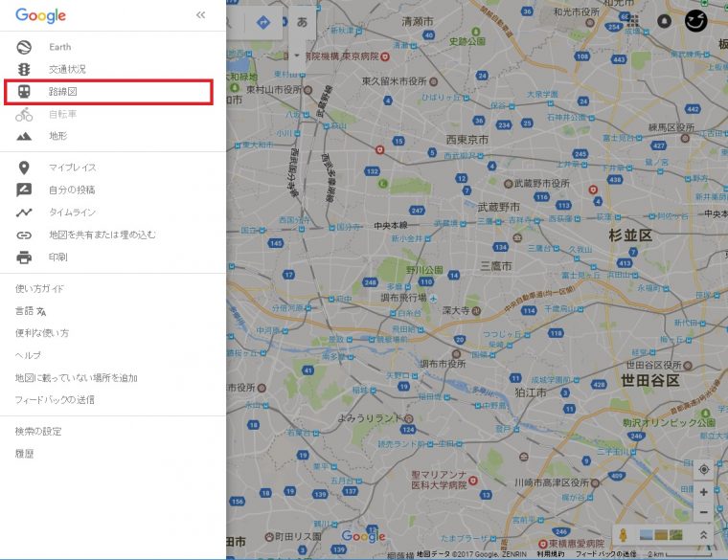Select the 地形 mountain icon
This screenshot has height=560, width=728.
tap(24, 136)
